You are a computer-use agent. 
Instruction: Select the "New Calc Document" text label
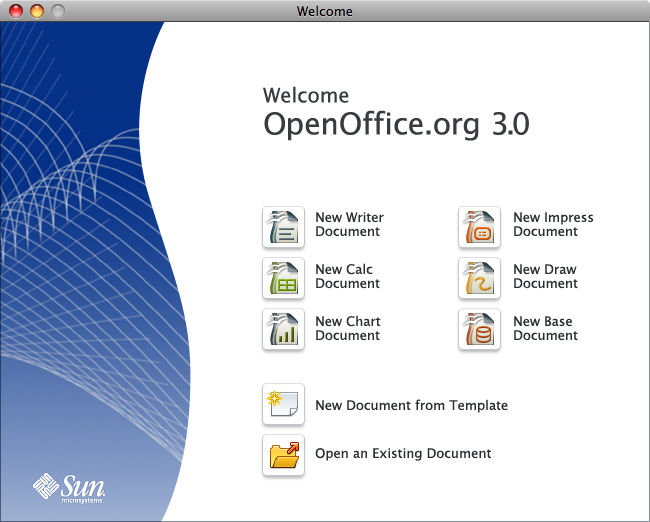pos(347,277)
